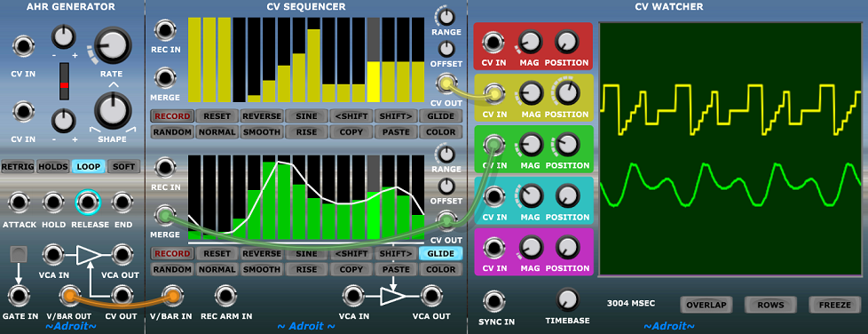Click the RELEASE output jack
Viewport: 868px width, 334px height.
[x=88, y=203]
